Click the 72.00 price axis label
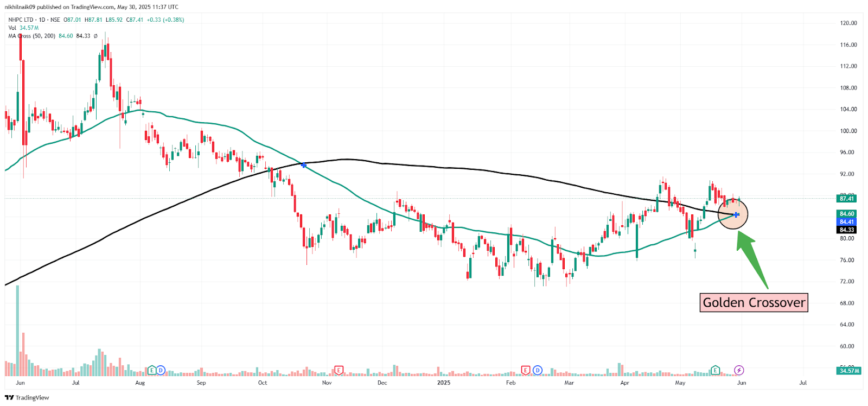Viewport: 868px width, 406px height. click(847, 282)
